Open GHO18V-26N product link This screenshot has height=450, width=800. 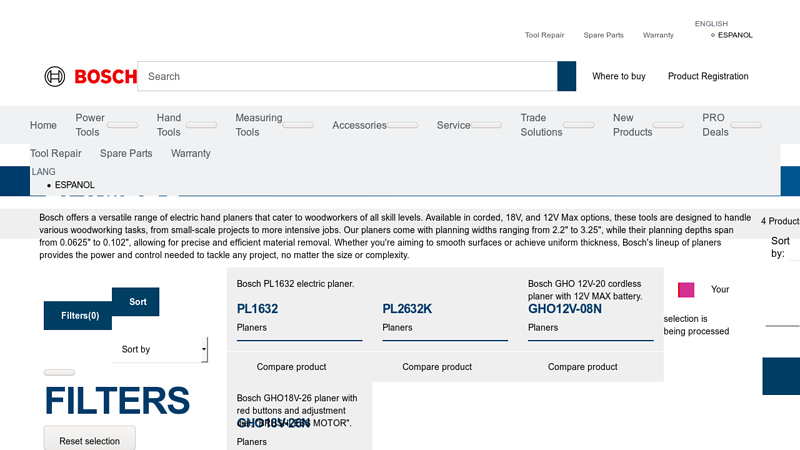(273, 423)
